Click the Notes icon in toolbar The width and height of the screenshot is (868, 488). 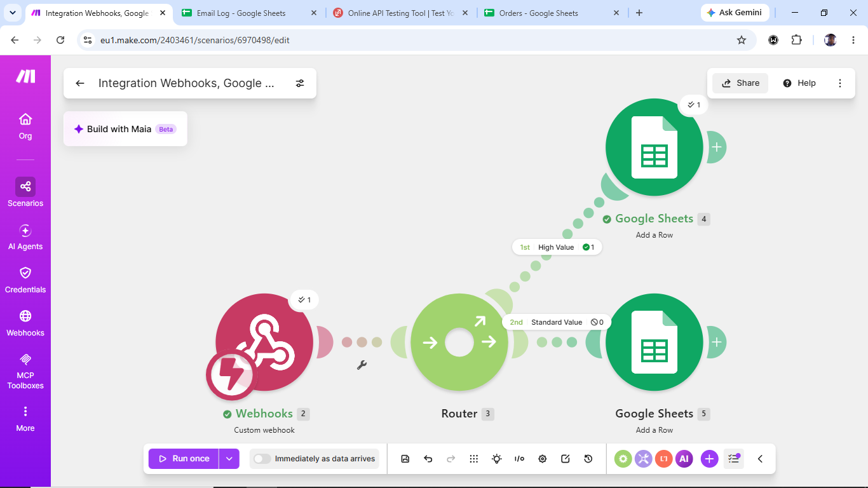pos(566,459)
